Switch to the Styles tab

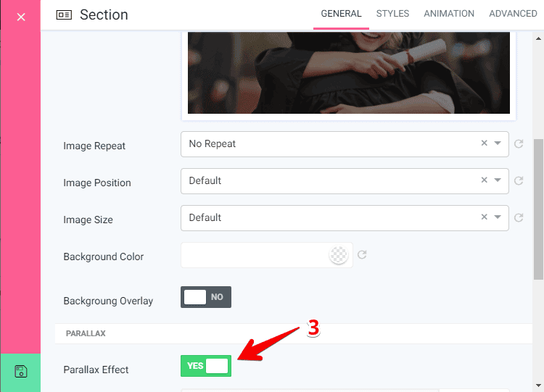pyautogui.click(x=392, y=14)
